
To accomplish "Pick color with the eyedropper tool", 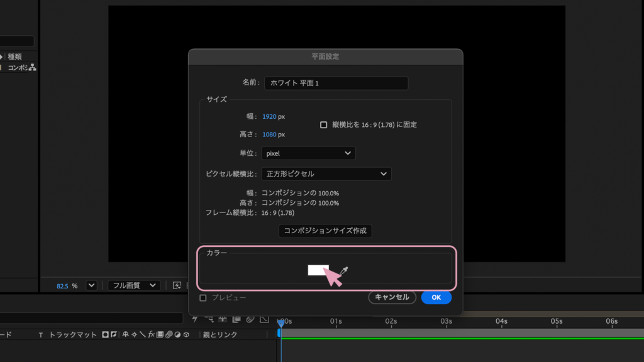I will 344,270.
